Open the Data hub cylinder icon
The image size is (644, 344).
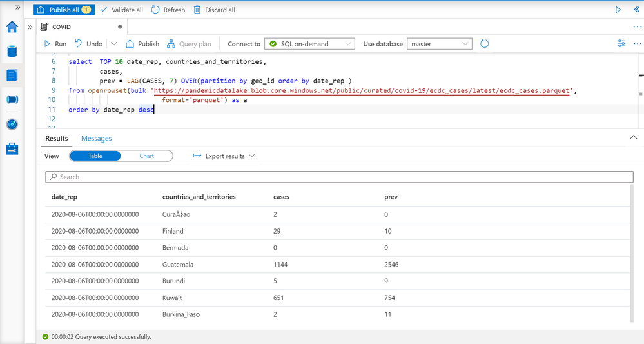(x=12, y=52)
